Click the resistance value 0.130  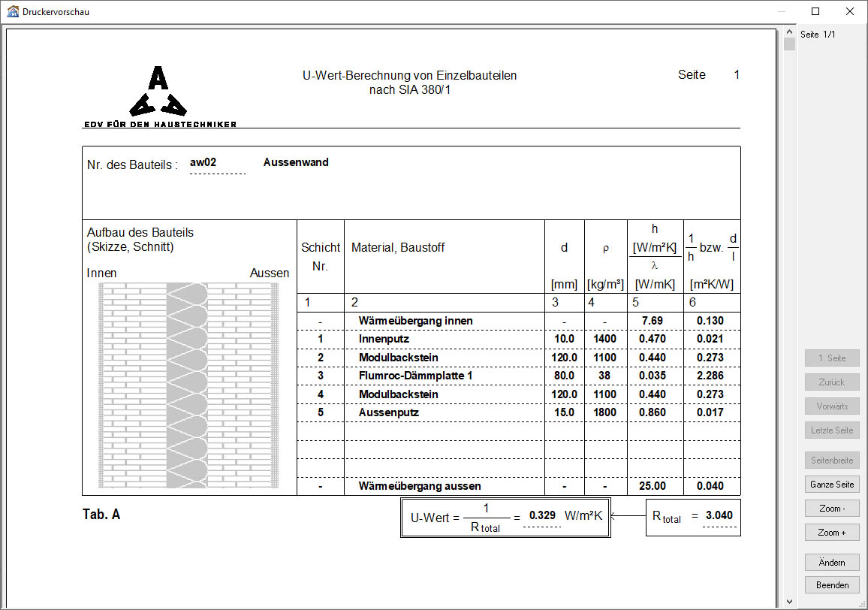click(710, 321)
